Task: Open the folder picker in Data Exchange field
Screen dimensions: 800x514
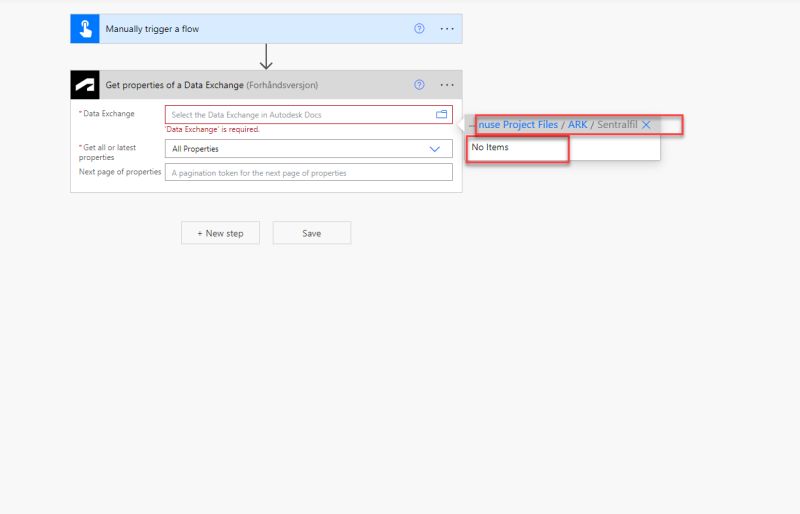Action: (441, 114)
